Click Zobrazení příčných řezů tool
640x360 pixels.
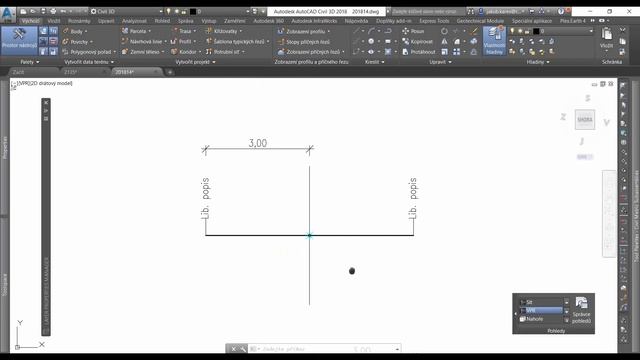point(311,52)
